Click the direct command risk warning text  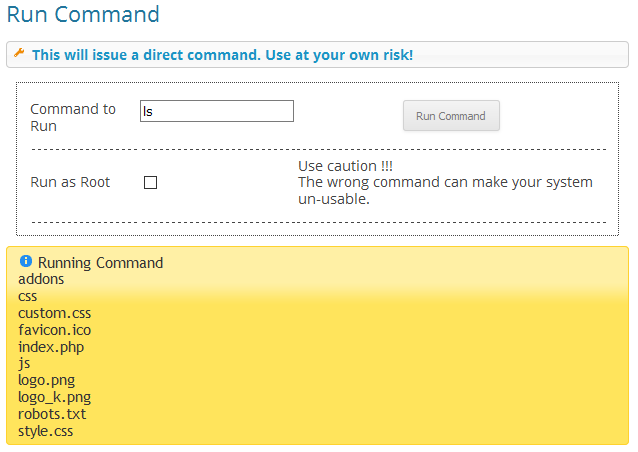223,55
